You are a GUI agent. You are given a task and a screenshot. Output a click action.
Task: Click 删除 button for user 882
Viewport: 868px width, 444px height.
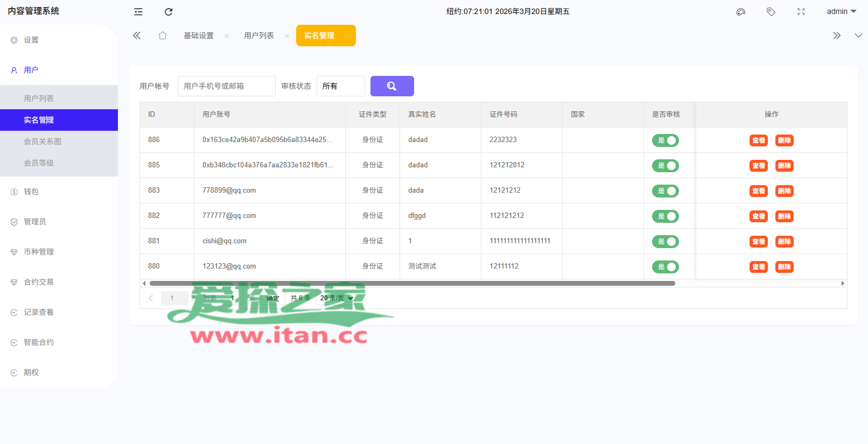pyautogui.click(x=785, y=216)
